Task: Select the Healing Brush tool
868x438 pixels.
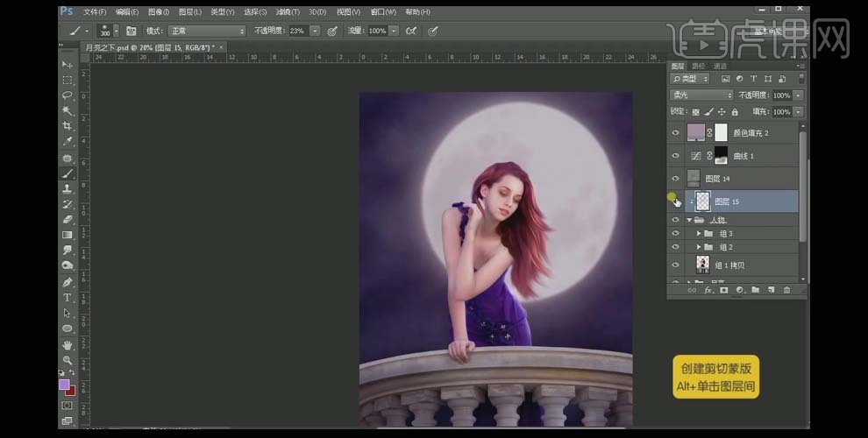Action: (68, 159)
